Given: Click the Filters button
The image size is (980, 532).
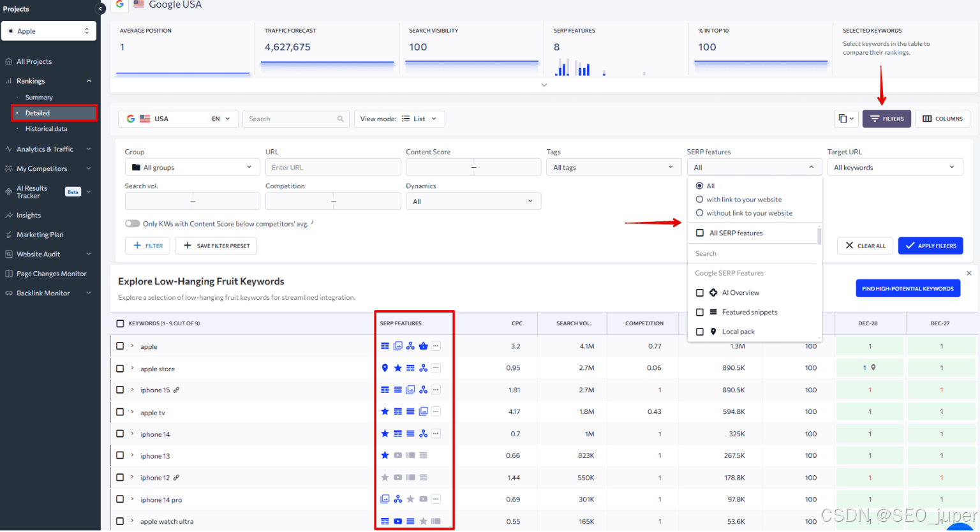Looking at the screenshot, I should pos(887,119).
